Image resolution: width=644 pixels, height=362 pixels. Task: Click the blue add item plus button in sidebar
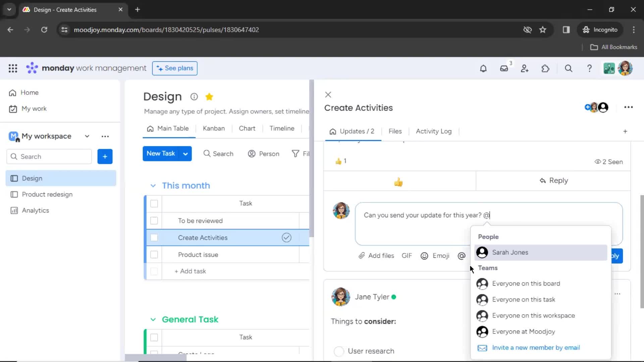105,157
